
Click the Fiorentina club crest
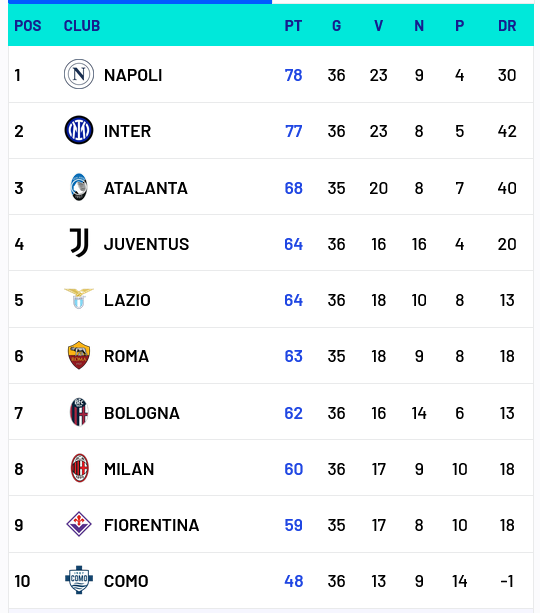(79, 524)
